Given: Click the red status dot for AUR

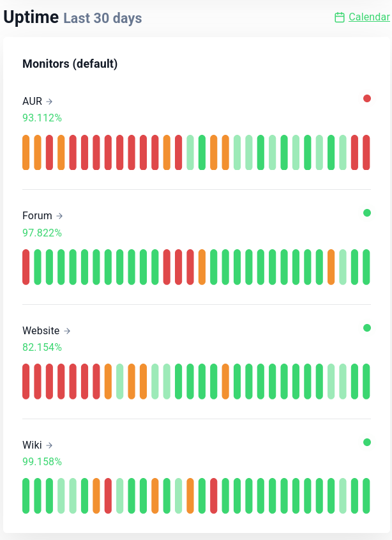Looking at the screenshot, I should (x=367, y=98).
